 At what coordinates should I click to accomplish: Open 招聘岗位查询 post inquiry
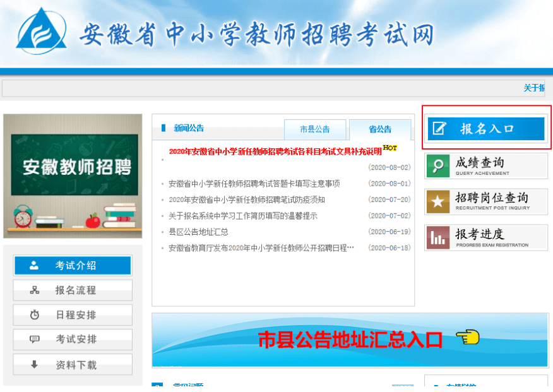[x=486, y=201]
